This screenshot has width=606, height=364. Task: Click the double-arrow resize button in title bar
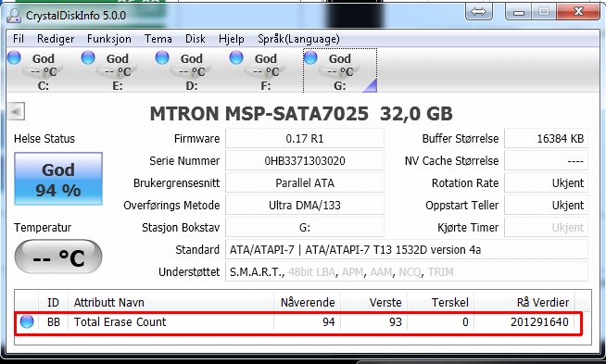478,12
